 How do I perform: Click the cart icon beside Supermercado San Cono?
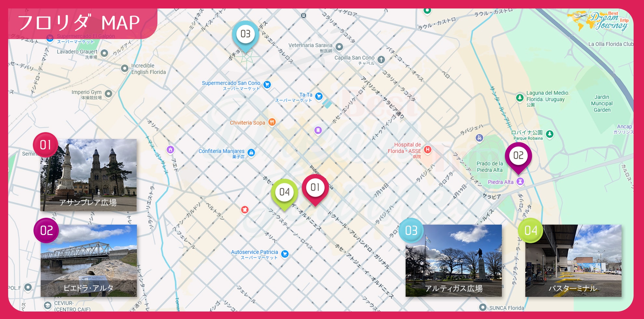(x=267, y=85)
